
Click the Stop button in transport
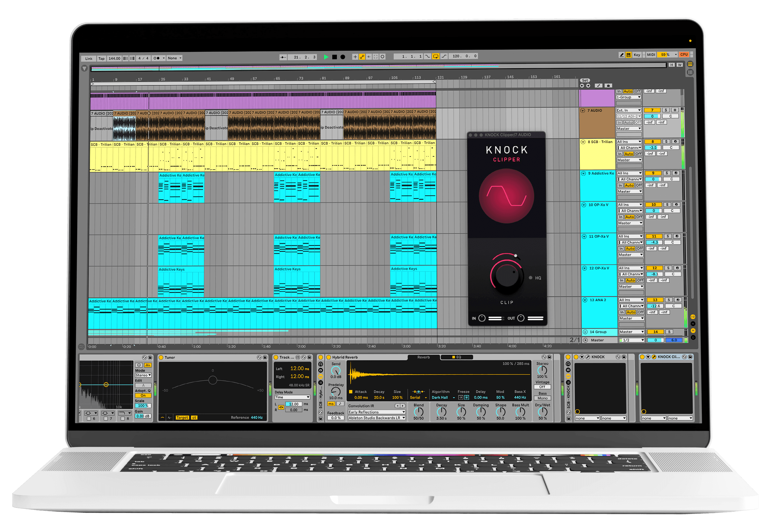pos(334,57)
